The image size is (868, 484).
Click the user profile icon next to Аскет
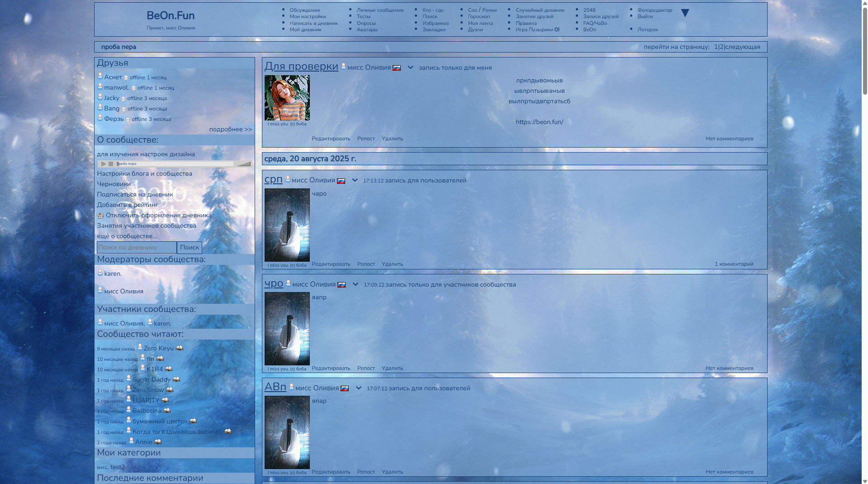tap(100, 77)
